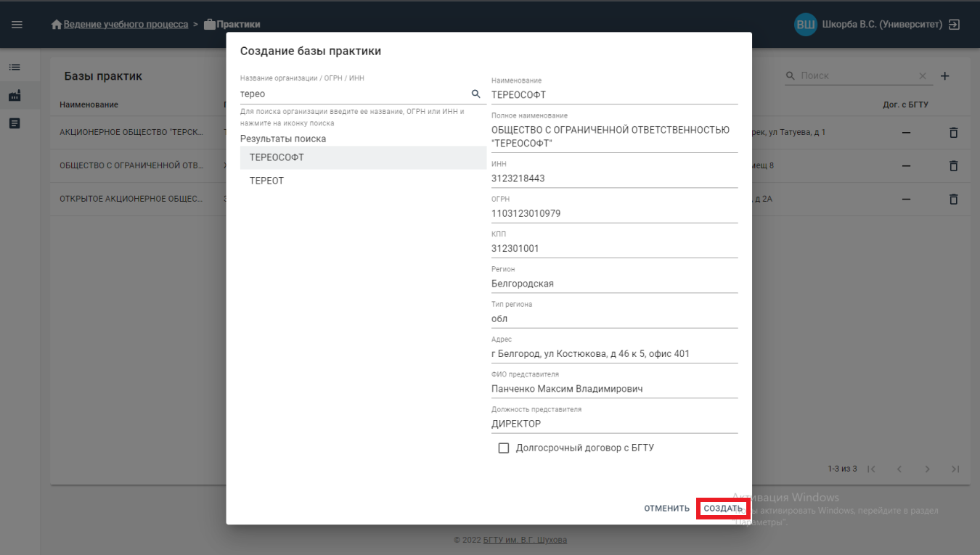The width and height of the screenshot is (980, 555).
Task: Select ТЕРЕОТ search result
Action: 363,181
